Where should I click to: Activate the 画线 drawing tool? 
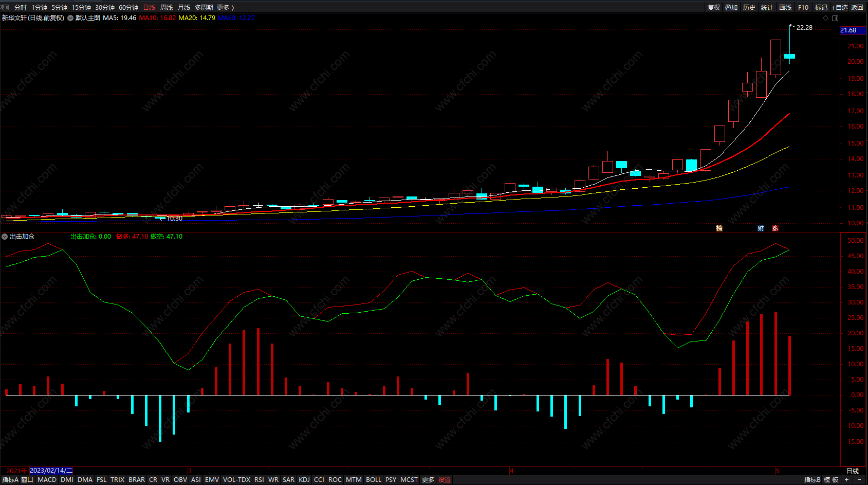[x=785, y=8]
